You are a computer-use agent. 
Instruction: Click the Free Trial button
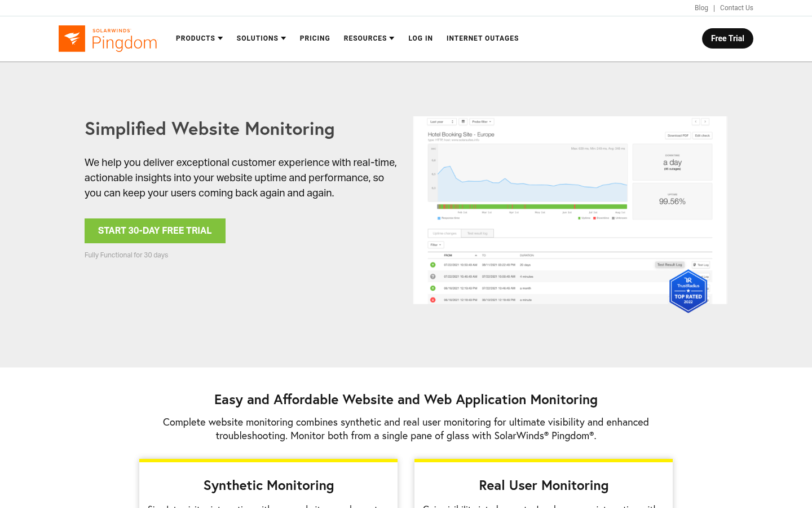[x=727, y=38]
